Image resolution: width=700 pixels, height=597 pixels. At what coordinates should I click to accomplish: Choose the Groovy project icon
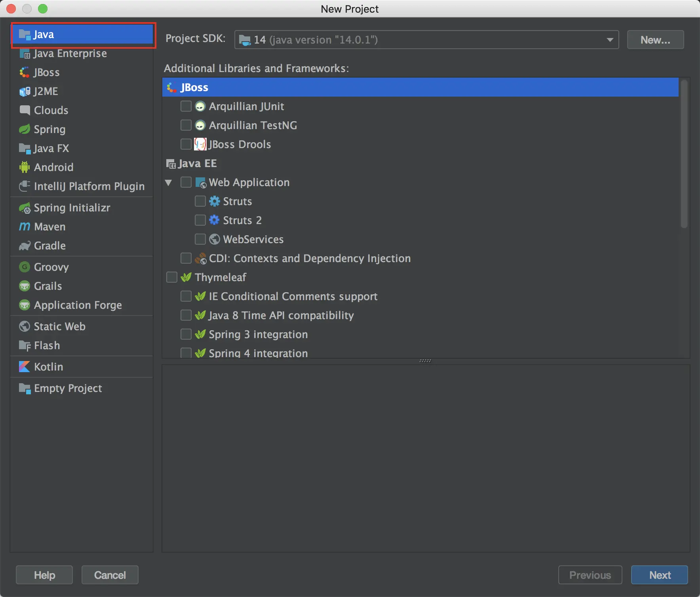[x=25, y=267]
